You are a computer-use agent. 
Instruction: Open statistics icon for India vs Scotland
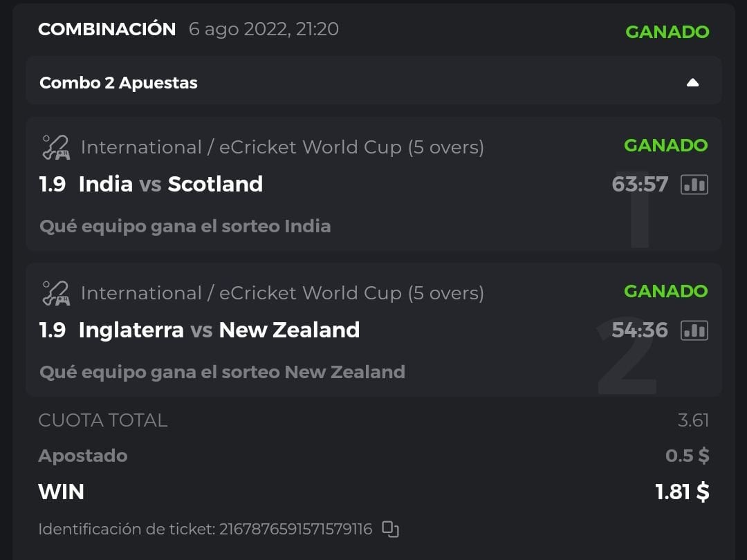[x=694, y=185]
